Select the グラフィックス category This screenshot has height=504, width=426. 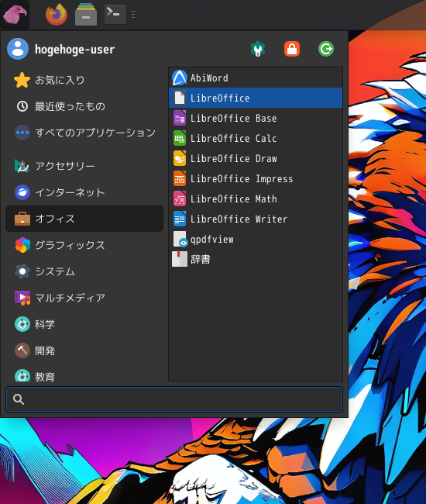(84, 245)
